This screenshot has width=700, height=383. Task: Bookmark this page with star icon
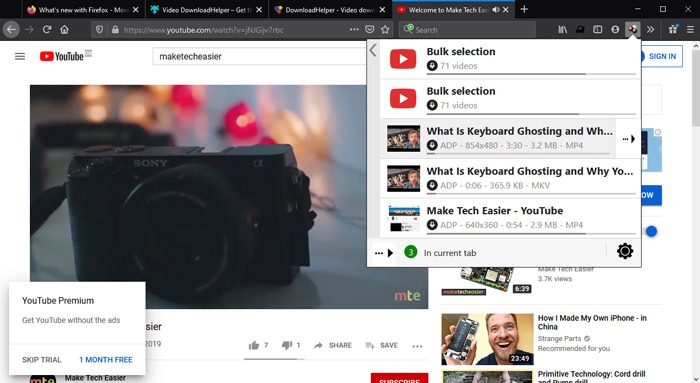click(x=385, y=29)
